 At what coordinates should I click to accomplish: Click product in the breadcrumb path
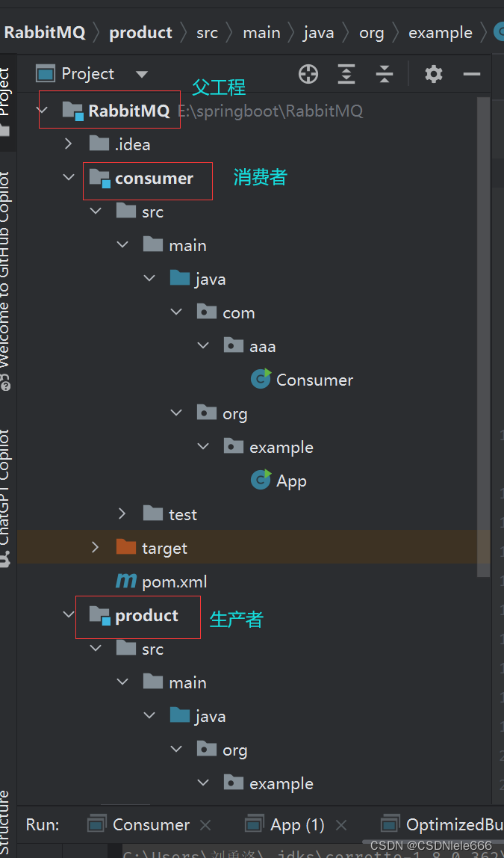pos(141,33)
